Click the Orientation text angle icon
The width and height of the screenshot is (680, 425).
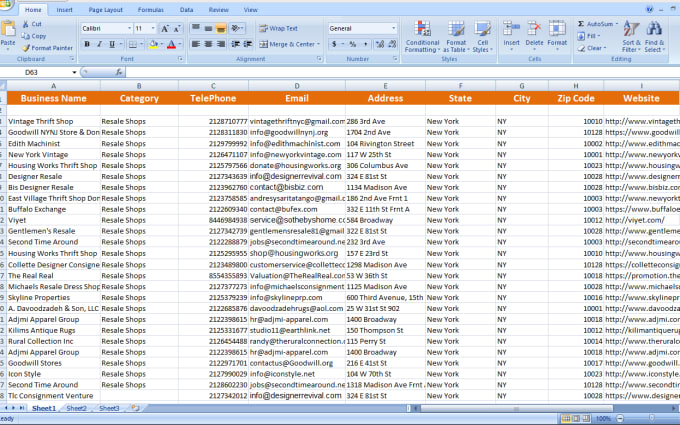click(236, 29)
